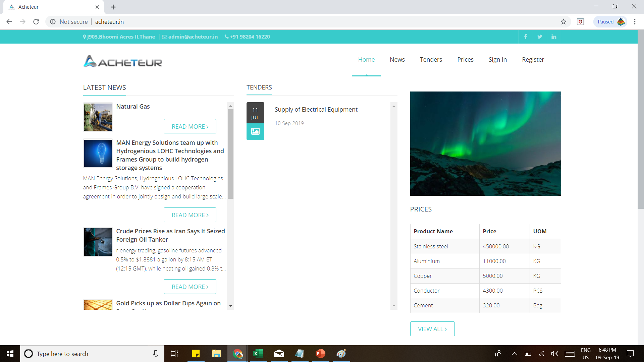Go to the Tenders menu item
This screenshot has width=644, height=362.
[x=431, y=60]
